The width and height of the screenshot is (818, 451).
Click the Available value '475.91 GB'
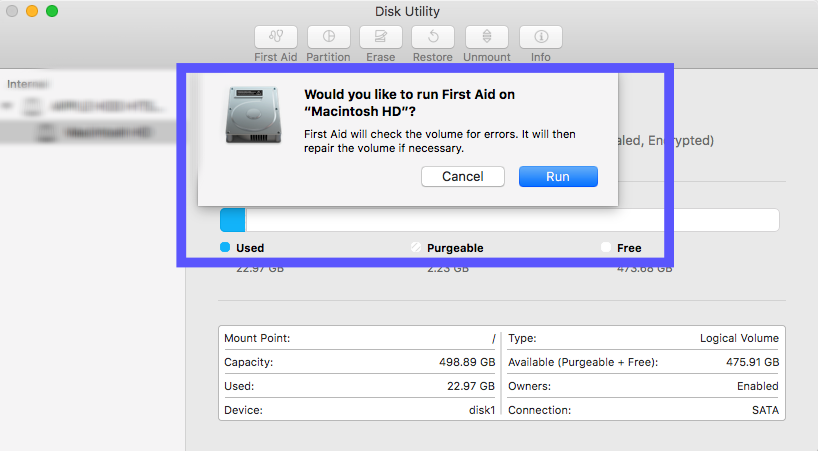(x=752, y=362)
